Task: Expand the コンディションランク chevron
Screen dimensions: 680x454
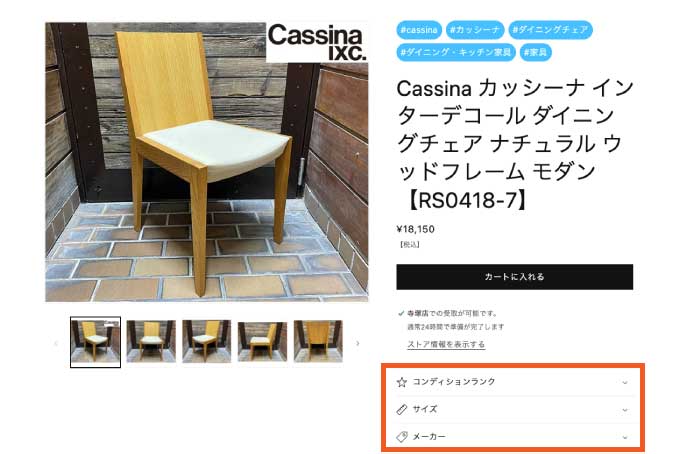Action: pos(625,382)
